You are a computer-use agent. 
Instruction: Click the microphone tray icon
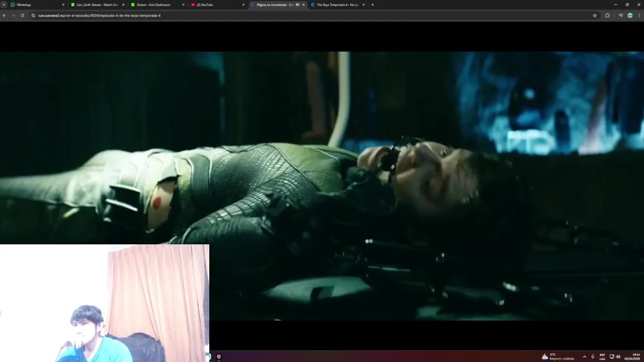tap(593, 356)
